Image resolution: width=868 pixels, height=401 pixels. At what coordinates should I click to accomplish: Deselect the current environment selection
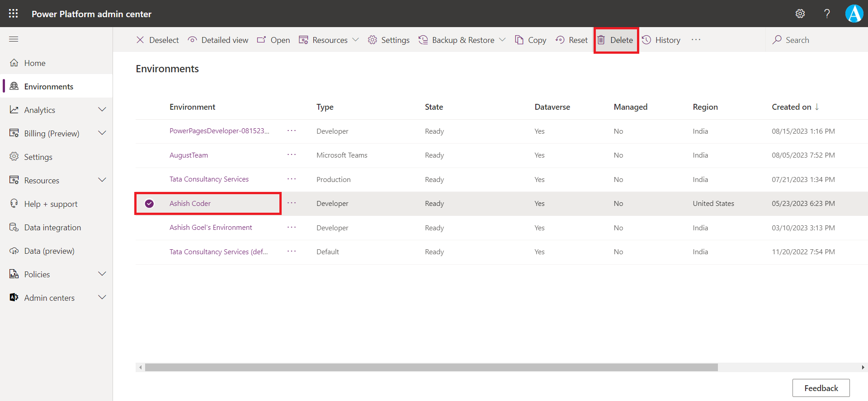[x=157, y=40]
